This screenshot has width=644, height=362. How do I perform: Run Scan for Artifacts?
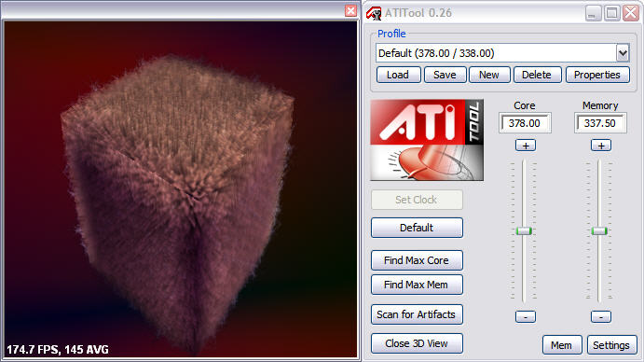tap(417, 314)
